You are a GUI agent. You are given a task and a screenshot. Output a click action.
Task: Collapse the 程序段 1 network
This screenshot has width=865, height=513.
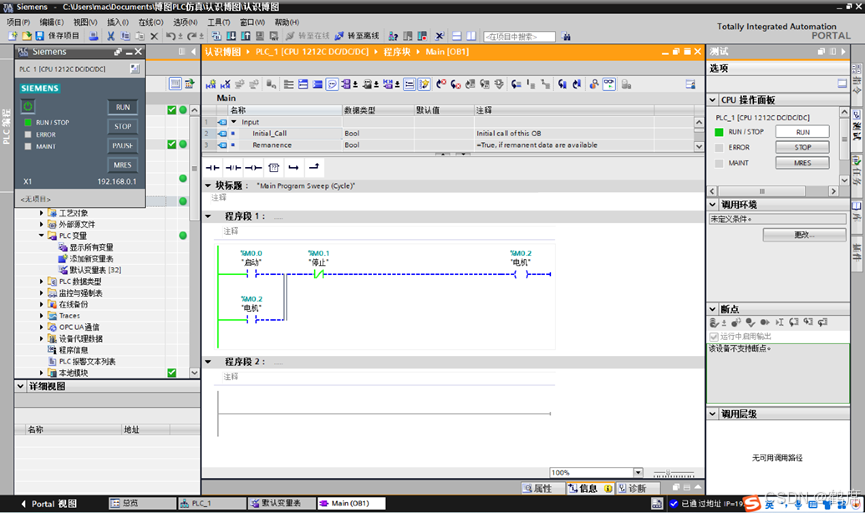tap(209, 216)
